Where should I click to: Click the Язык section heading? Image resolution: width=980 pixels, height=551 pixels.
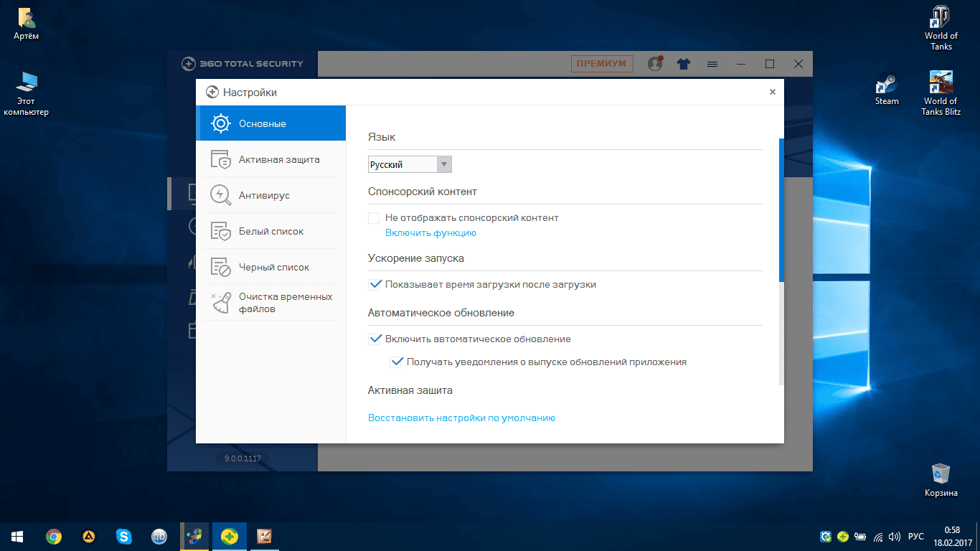coord(382,136)
